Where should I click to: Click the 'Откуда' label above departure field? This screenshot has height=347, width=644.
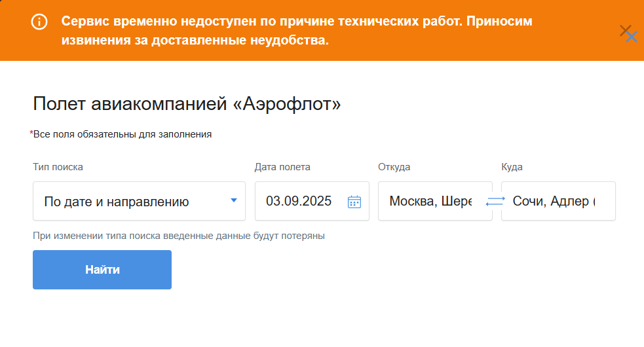[394, 167]
